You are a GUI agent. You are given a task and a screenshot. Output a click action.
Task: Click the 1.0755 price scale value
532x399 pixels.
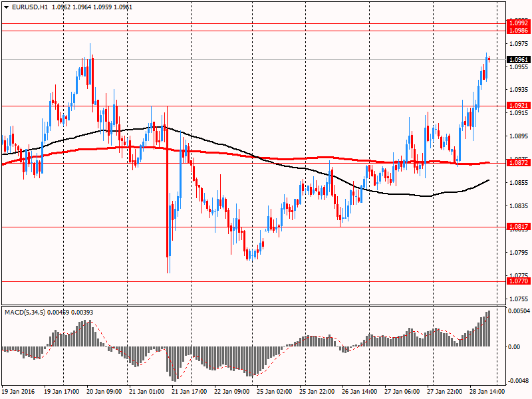tap(519, 299)
